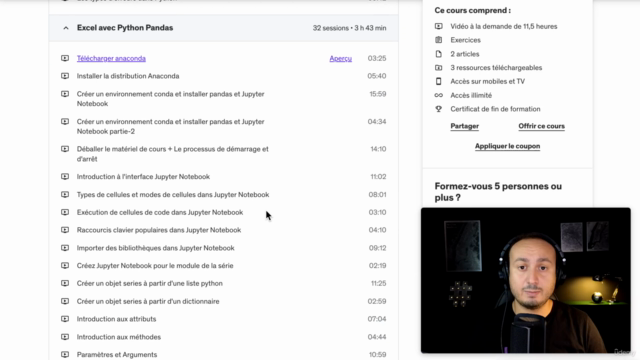Select Introduction à l'interface Jupyter Notebook lecture title
The height and width of the screenshot is (360, 640).
pyautogui.click(x=143, y=177)
